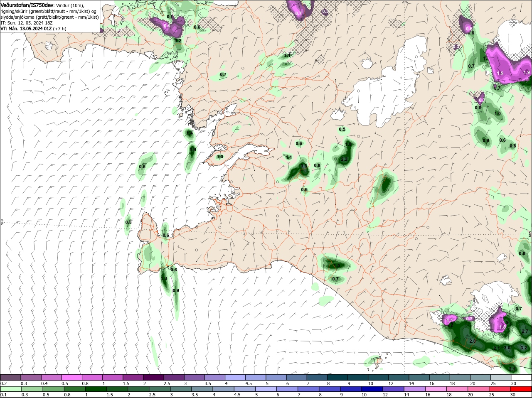Click the bright pink snow legend swatch labeled 0.5

[x=71, y=377]
